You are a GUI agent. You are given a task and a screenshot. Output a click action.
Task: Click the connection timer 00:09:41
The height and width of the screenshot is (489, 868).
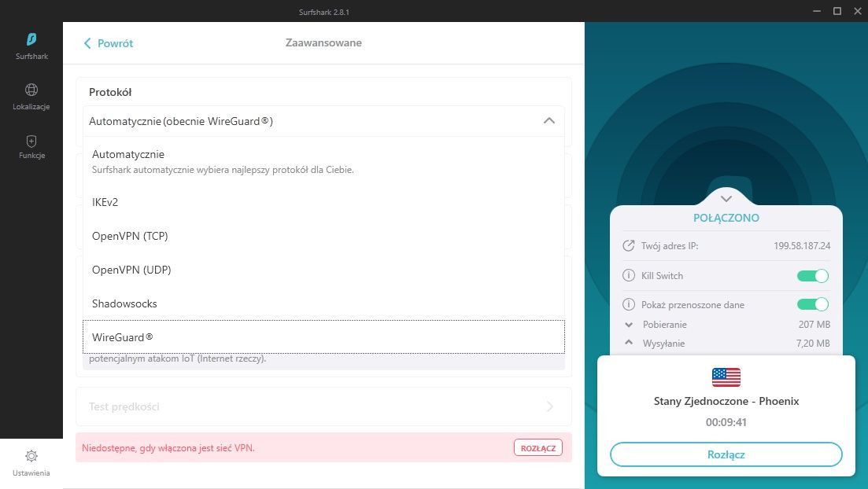[726, 422]
